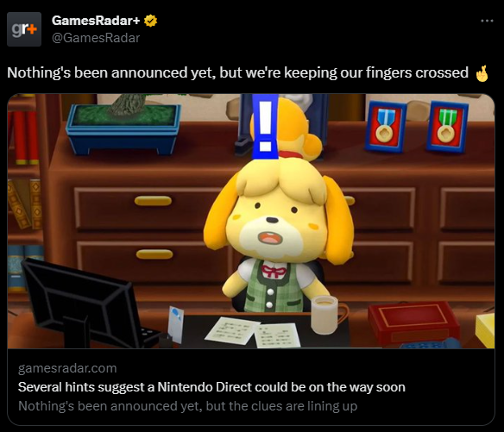Click the clues are lining up description

[188, 406]
